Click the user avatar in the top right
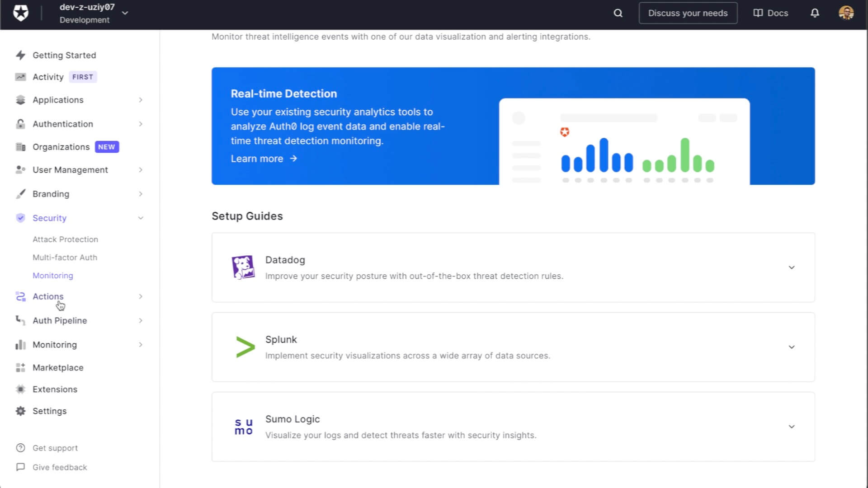 point(846,13)
